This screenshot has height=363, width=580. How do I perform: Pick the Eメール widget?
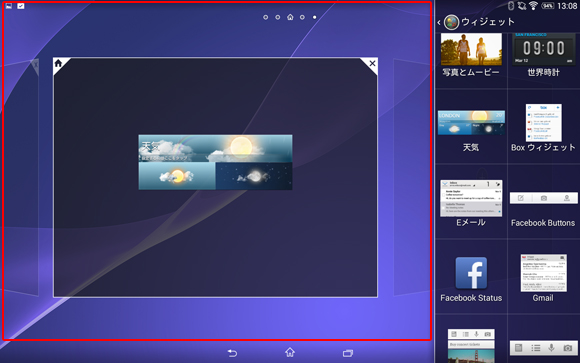(x=471, y=203)
